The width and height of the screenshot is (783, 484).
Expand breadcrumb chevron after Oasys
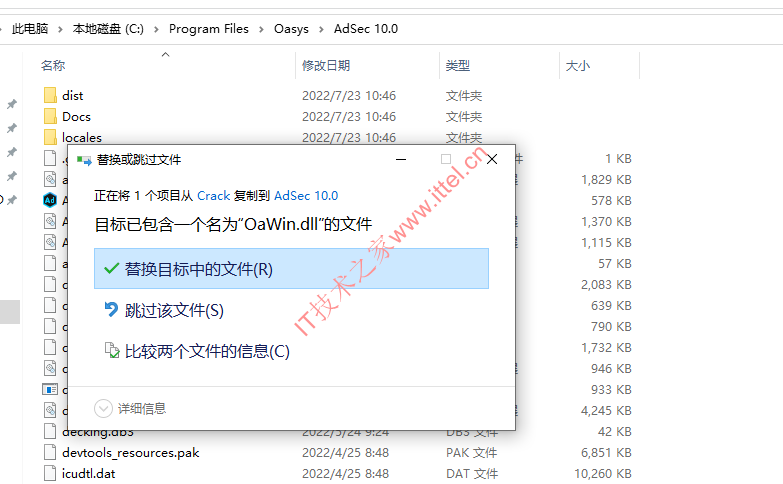pyautogui.click(x=321, y=29)
